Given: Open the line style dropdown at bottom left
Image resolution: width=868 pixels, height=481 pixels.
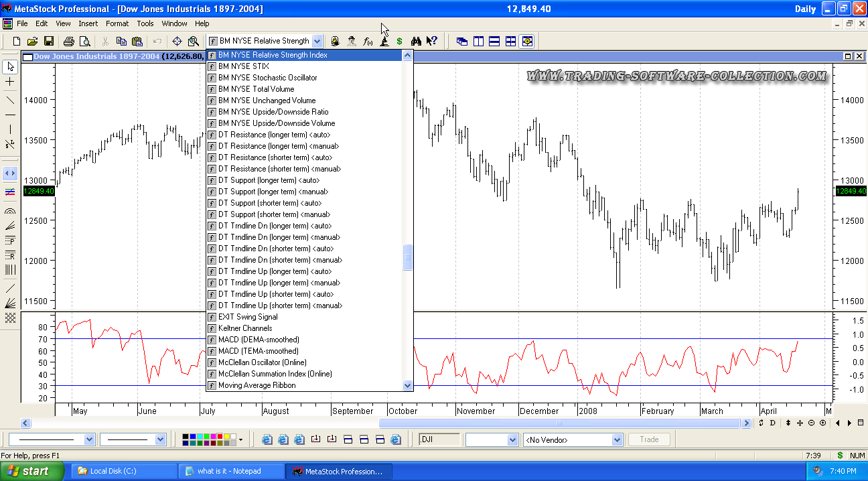Looking at the screenshot, I should (x=89, y=440).
